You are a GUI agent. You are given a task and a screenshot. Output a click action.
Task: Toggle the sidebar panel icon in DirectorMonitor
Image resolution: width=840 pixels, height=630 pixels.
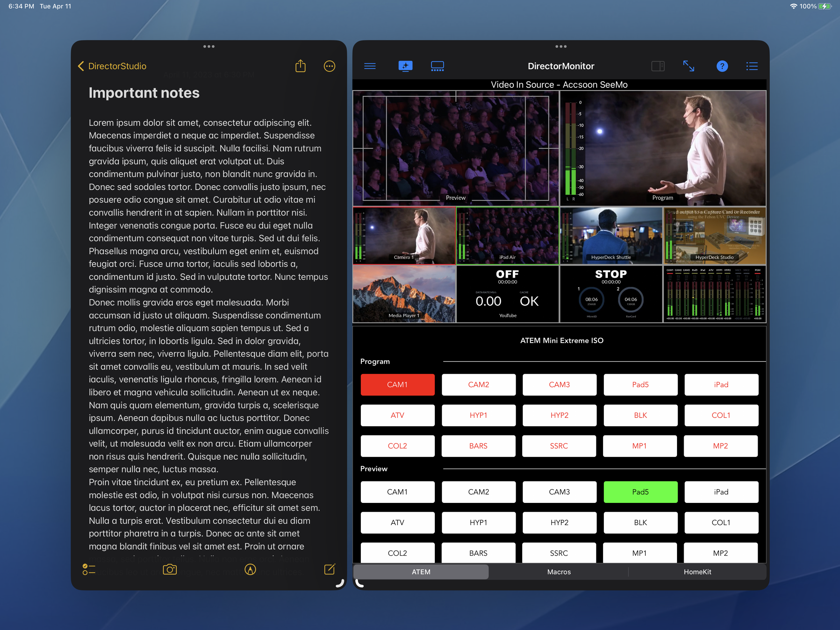click(658, 66)
